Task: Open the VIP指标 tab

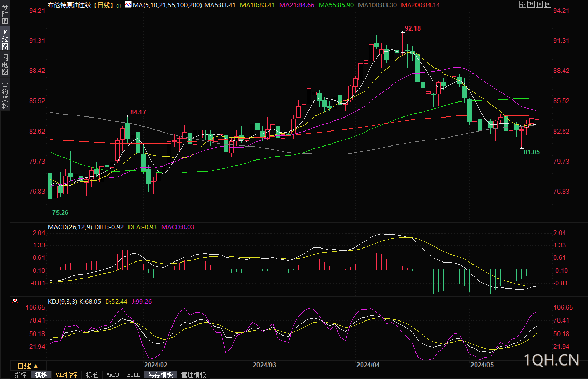Action: (66, 375)
